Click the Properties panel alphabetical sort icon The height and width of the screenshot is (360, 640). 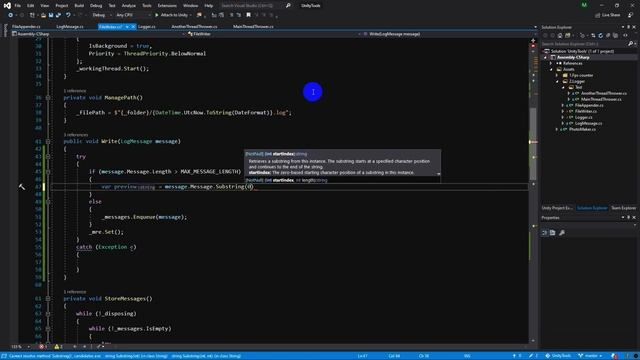[x=553, y=233]
